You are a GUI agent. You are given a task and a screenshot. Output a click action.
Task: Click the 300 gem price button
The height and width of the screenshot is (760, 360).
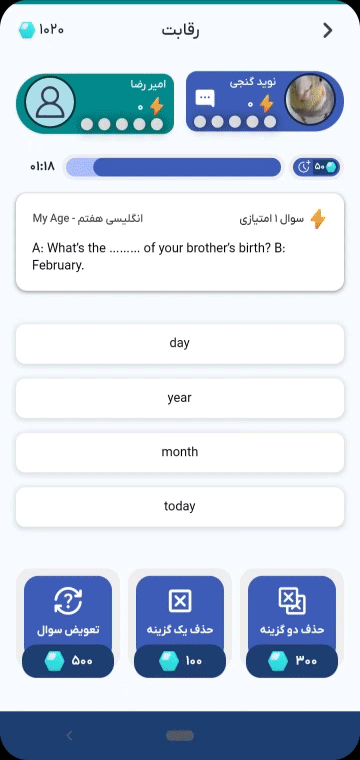[292, 661]
